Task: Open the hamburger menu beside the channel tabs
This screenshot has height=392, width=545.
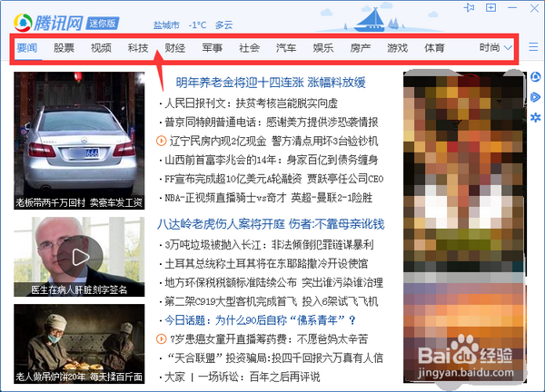Action: coord(533,47)
